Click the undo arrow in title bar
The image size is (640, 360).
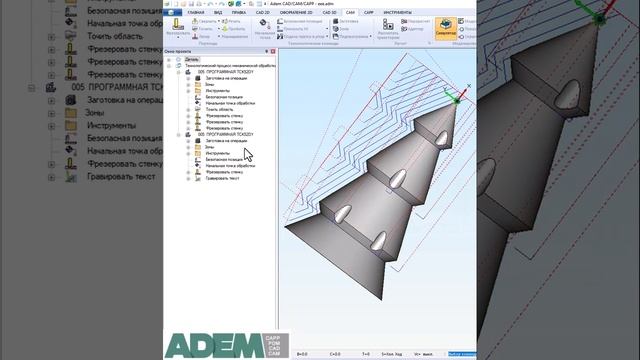(210, 4)
